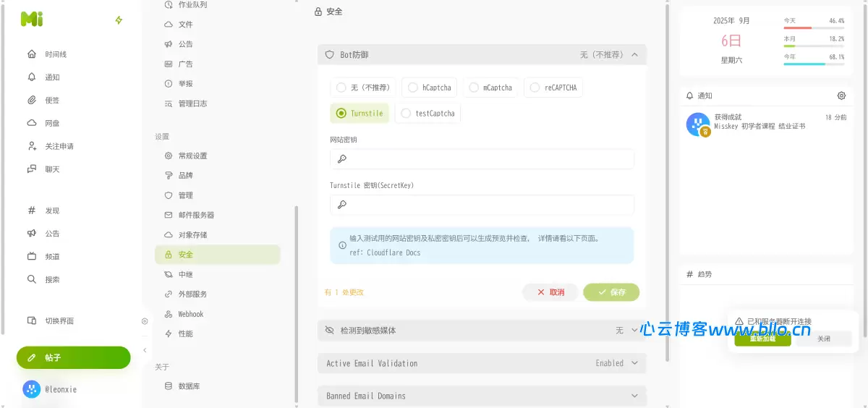This screenshot has height=408, width=868.
Task: Click the Misskey logo icon
Action: tap(32, 20)
